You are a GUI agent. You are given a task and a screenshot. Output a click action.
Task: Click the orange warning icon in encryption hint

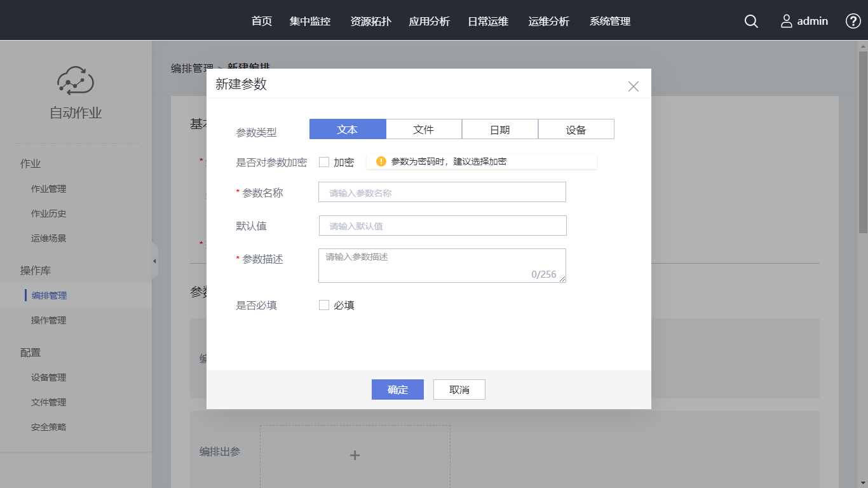pyautogui.click(x=381, y=161)
